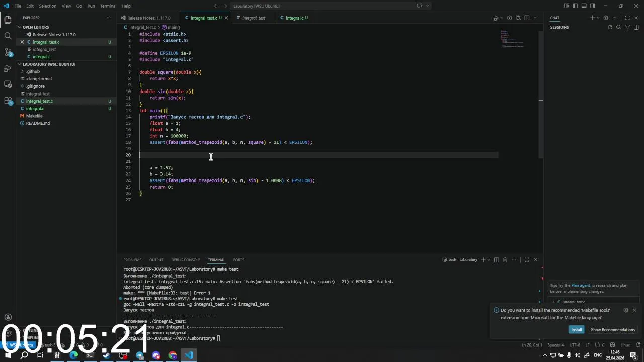Image resolution: width=644 pixels, height=362 pixels.
Task: Refresh the chat sessions list
Action: click(610, 27)
